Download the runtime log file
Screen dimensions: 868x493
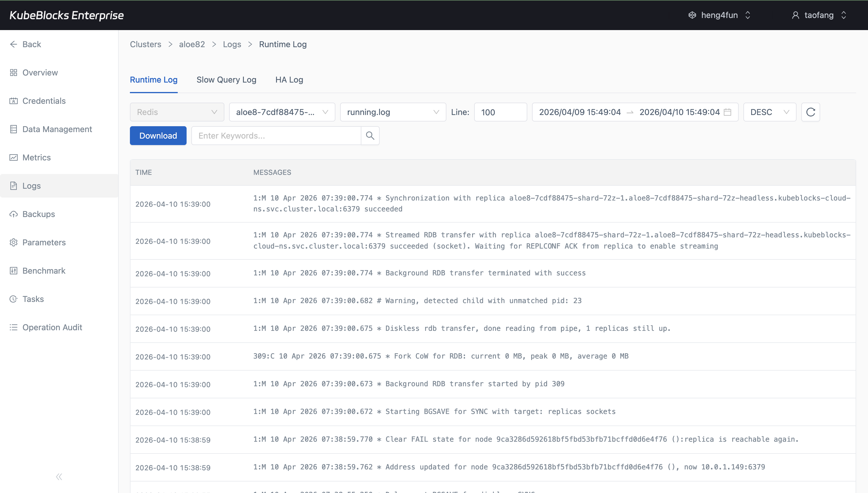click(x=158, y=135)
